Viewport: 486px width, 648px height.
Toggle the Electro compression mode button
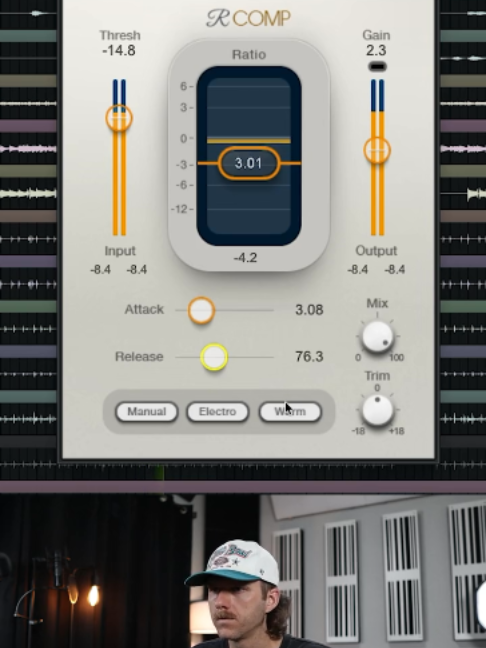click(218, 412)
